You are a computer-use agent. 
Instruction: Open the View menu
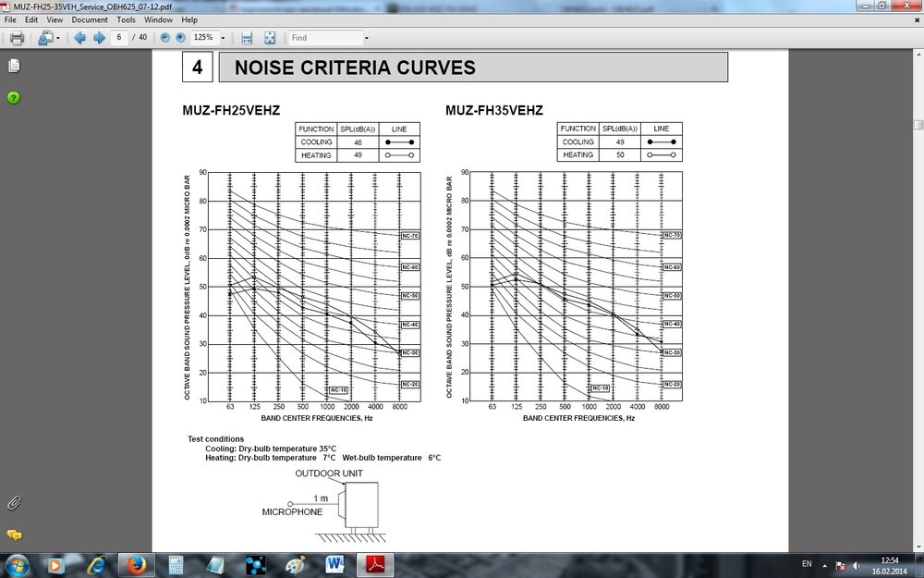(55, 19)
